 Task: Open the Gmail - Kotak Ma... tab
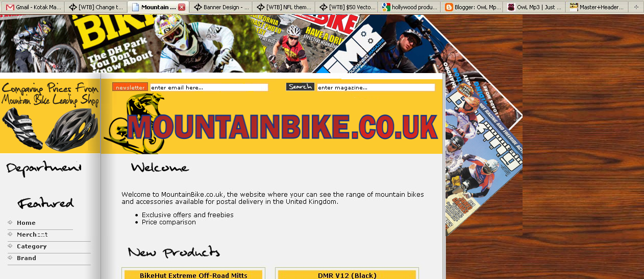(33, 7)
